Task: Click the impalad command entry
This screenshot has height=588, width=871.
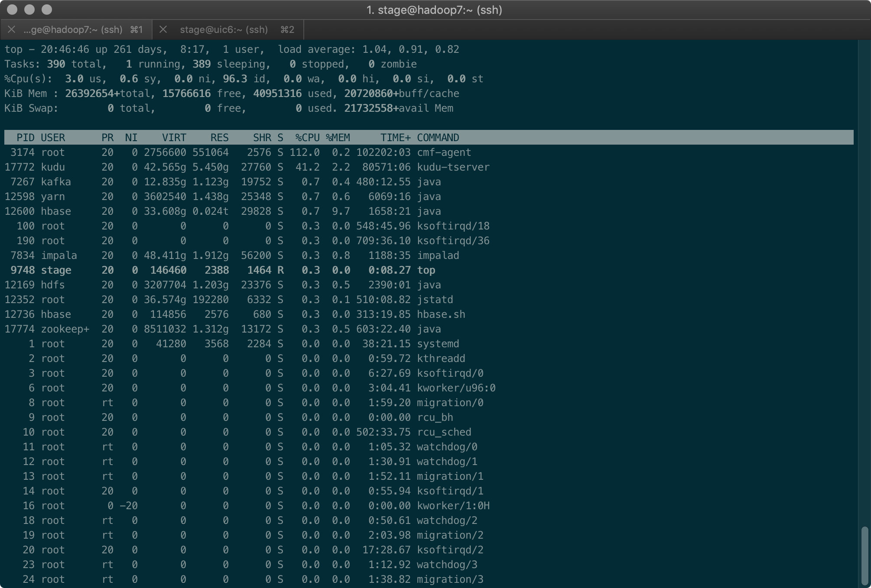Action: tap(438, 255)
